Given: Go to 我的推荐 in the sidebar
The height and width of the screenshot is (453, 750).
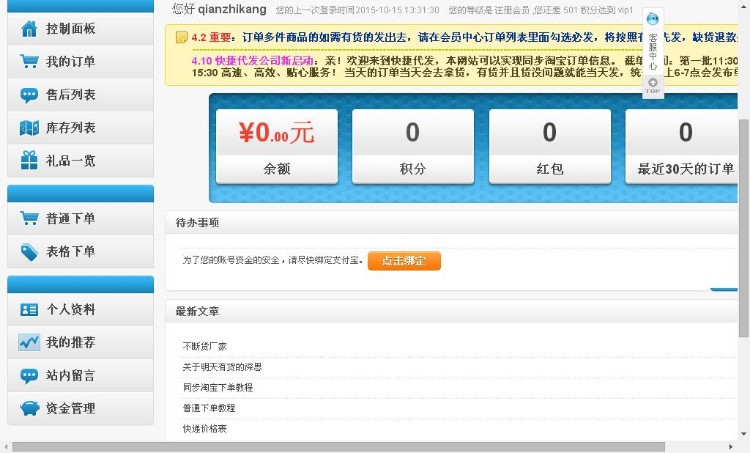Looking at the screenshot, I should [80, 343].
